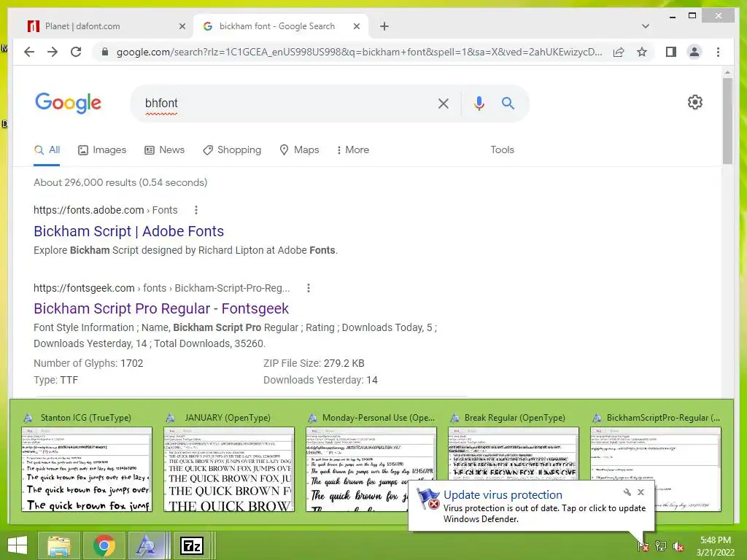Select the All results tab

[x=47, y=150]
